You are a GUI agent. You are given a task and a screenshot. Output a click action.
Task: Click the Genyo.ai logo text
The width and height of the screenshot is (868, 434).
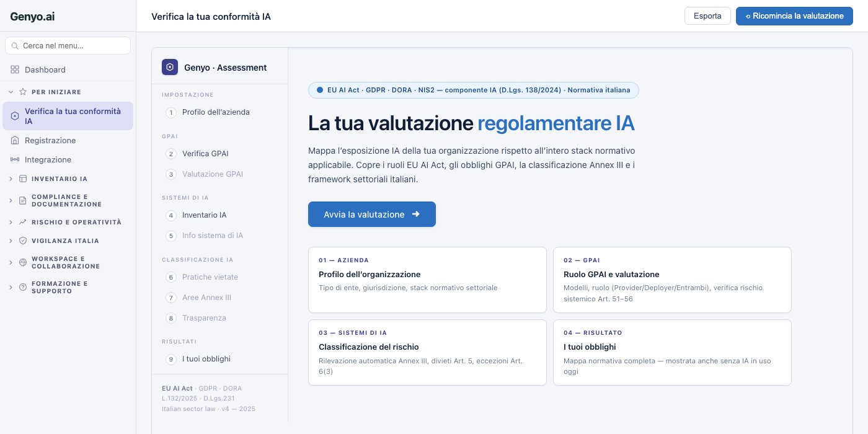coord(32,17)
